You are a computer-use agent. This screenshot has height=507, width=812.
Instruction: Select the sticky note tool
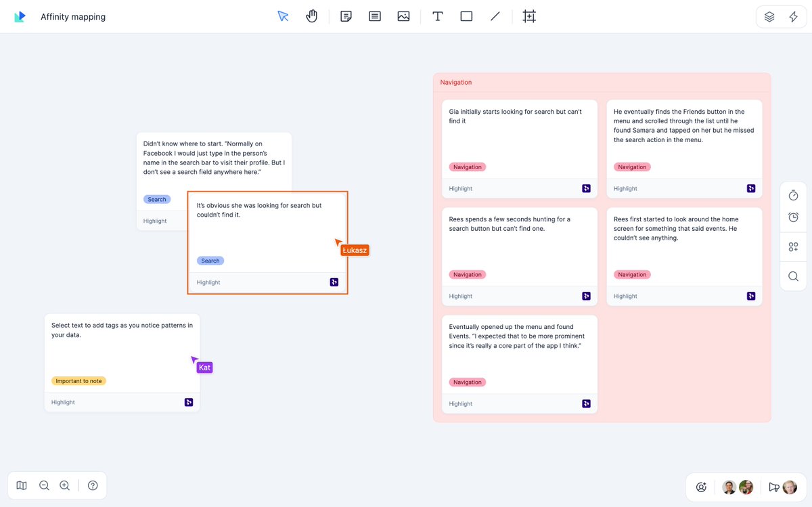point(346,16)
